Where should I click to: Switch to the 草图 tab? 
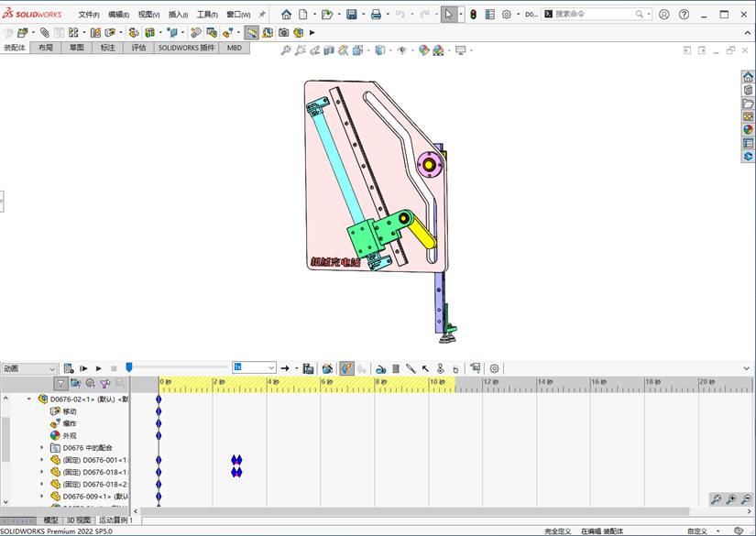click(x=77, y=48)
